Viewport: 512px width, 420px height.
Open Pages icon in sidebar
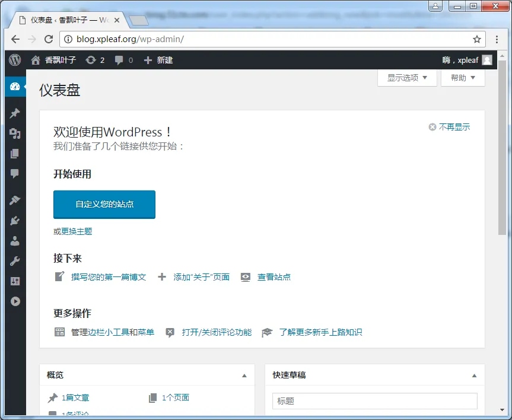(x=15, y=154)
